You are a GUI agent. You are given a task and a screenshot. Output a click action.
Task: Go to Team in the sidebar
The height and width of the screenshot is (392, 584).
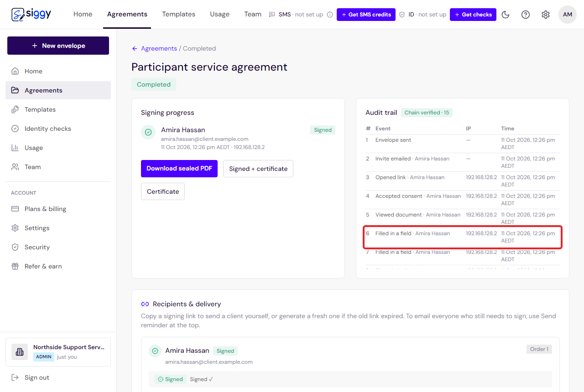[58, 167]
